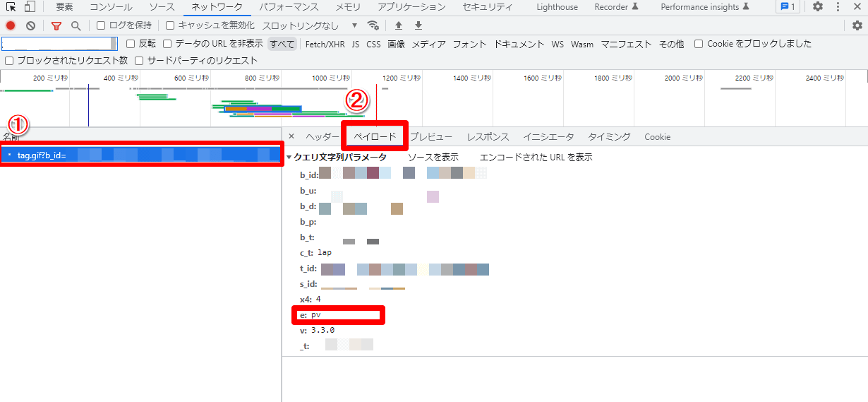Click エンコードされた URL を表示
Screen dimensions: 868x402
(x=536, y=158)
